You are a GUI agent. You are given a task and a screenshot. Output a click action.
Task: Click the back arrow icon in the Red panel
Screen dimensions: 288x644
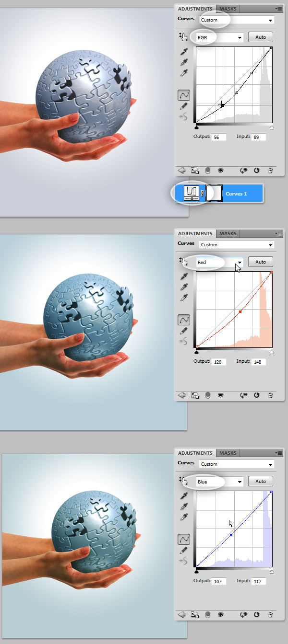pos(182,395)
